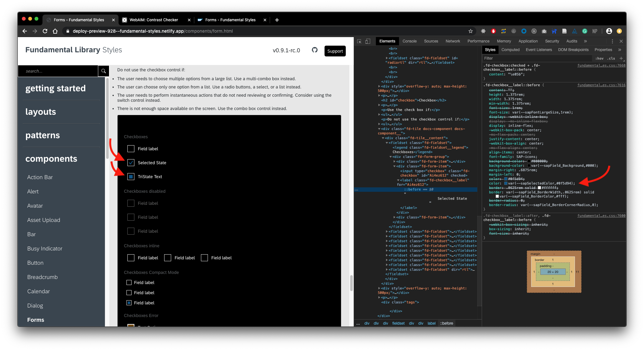Open the Action Bar sidebar link
644x350 pixels.
pyautogui.click(x=40, y=177)
